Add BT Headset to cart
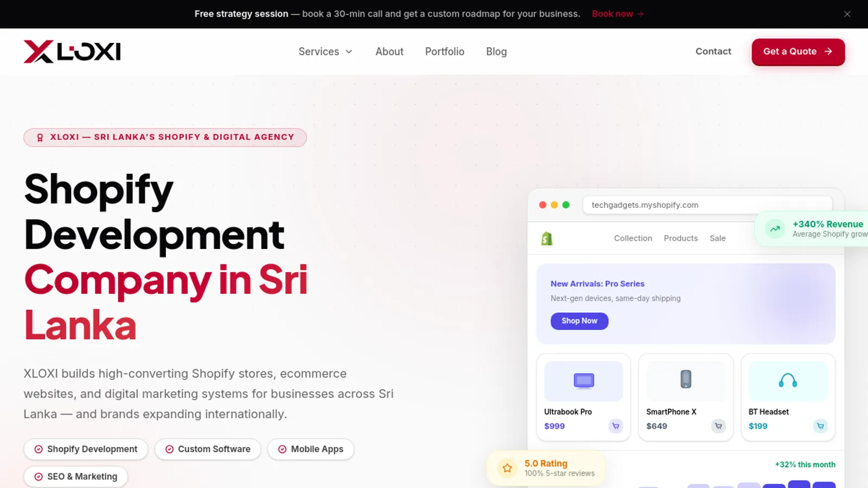This screenshot has height=488, width=868. tap(820, 426)
